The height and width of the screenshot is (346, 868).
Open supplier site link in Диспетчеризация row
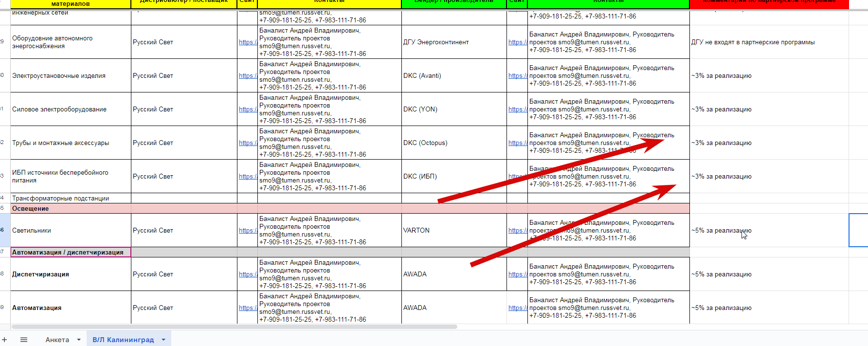coord(248,274)
